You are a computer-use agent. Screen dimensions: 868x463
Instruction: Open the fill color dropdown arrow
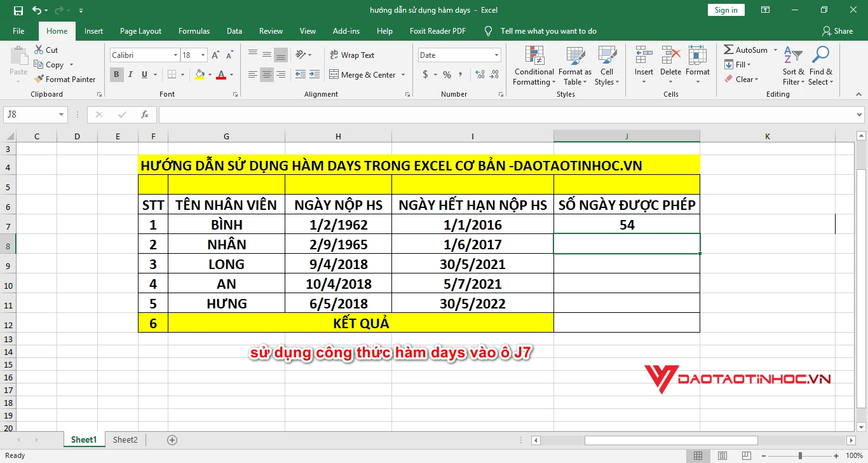[x=210, y=74]
